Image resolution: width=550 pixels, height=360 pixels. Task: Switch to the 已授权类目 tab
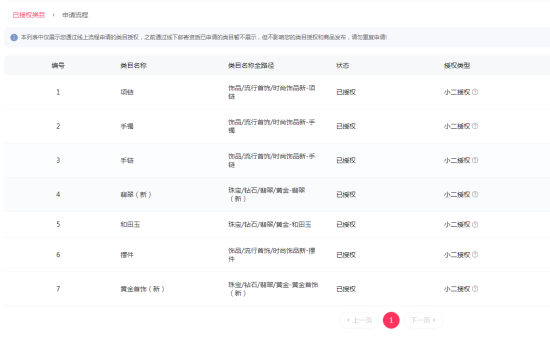click(x=29, y=15)
